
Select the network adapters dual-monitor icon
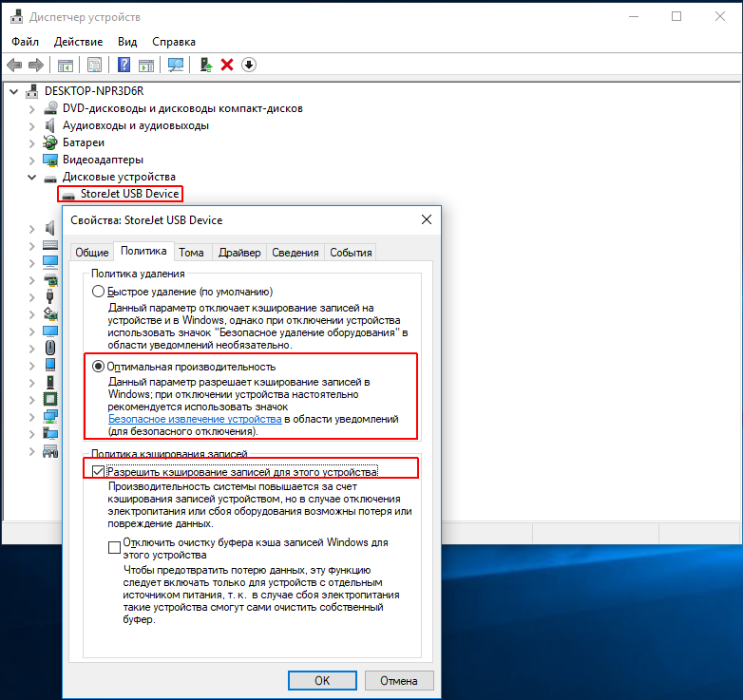point(50,416)
